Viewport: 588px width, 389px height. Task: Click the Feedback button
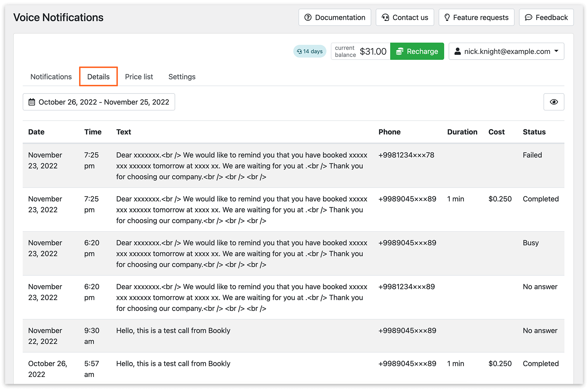pyautogui.click(x=546, y=17)
